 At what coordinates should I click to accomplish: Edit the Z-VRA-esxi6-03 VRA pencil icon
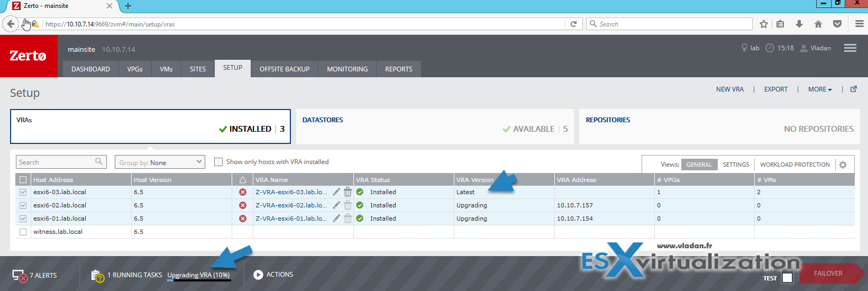tap(336, 192)
